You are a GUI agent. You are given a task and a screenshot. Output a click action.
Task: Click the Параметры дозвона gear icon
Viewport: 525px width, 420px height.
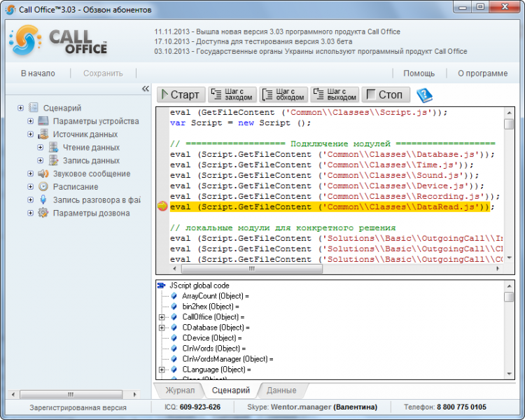coord(43,213)
